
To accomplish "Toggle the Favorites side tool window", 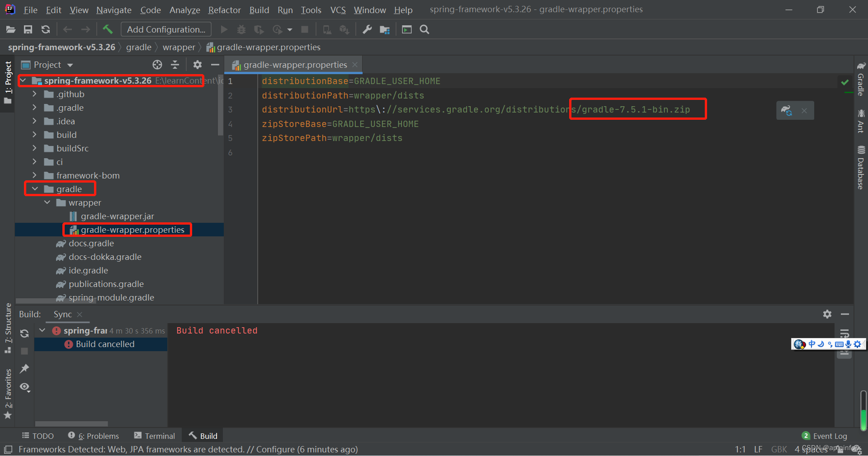I will [x=8, y=395].
